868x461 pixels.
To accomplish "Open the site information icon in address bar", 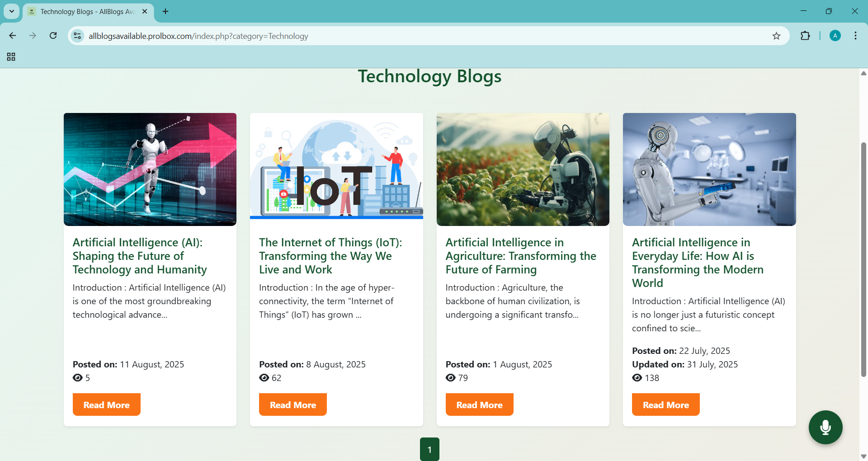I will (x=78, y=36).
